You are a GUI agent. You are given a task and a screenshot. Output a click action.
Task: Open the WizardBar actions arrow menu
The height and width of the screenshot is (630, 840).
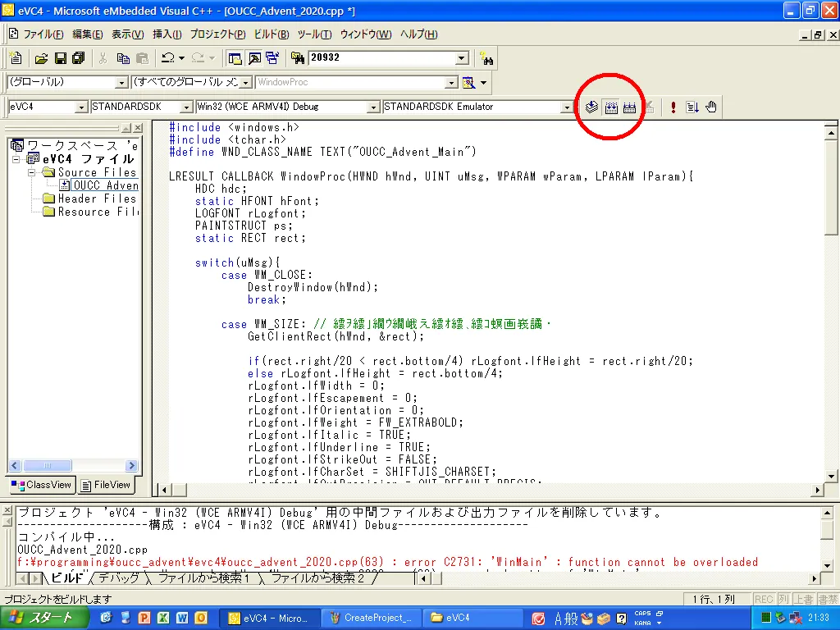[x=483, y=83]
